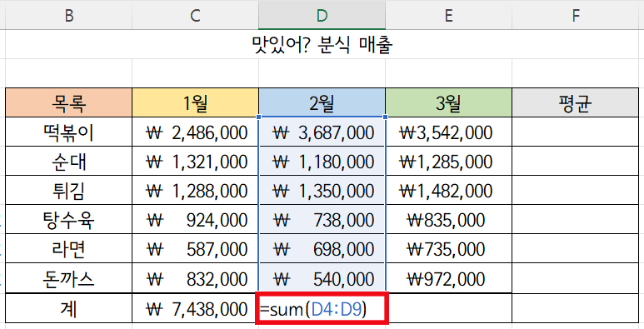Select empty 평균 cell in 라면 row

[576, 248]
